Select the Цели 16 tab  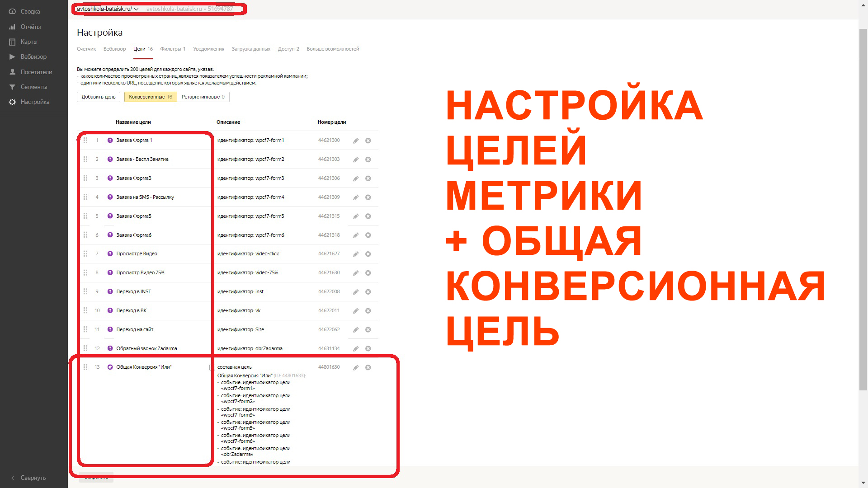point(143,49)
